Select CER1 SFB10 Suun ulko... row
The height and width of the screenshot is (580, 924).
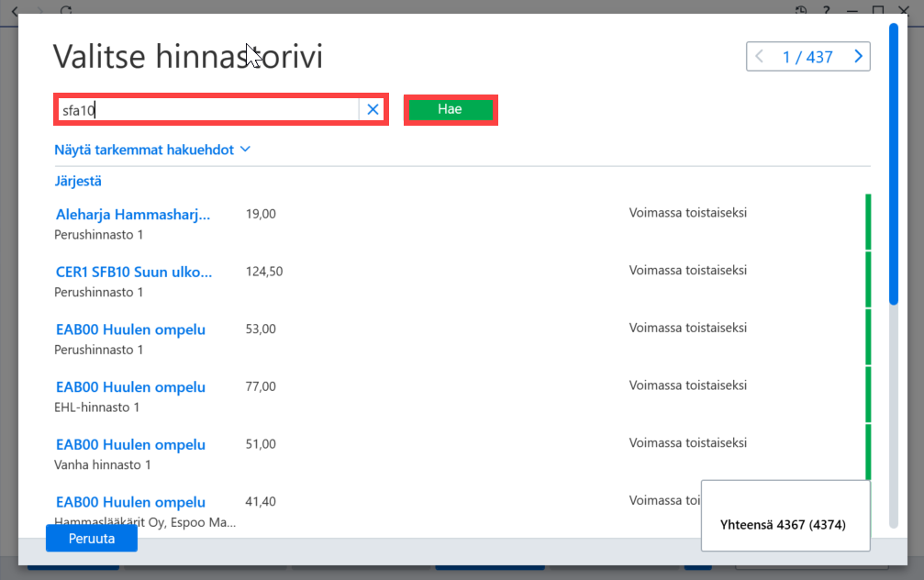[x=134, y=273]
